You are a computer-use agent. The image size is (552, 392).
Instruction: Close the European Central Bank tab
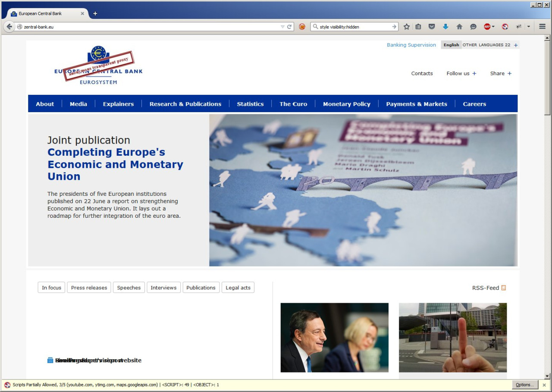click(x=82, y=13)
